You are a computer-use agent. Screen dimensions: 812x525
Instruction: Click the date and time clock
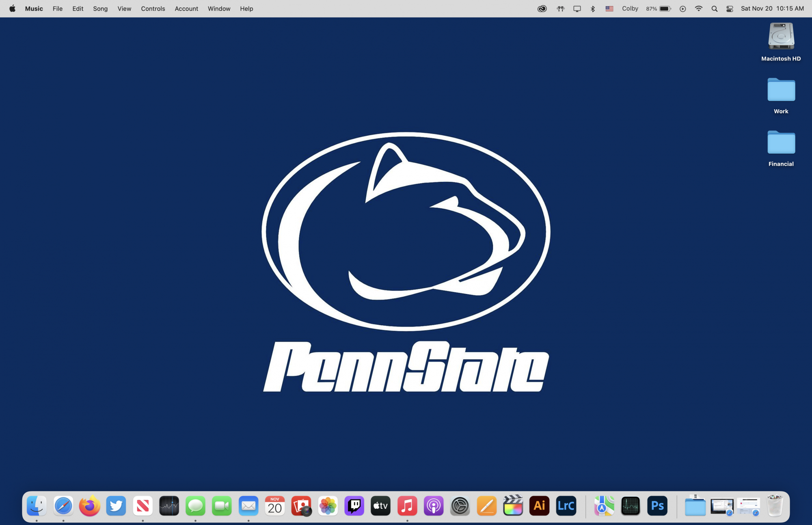(x=772, y=9)
